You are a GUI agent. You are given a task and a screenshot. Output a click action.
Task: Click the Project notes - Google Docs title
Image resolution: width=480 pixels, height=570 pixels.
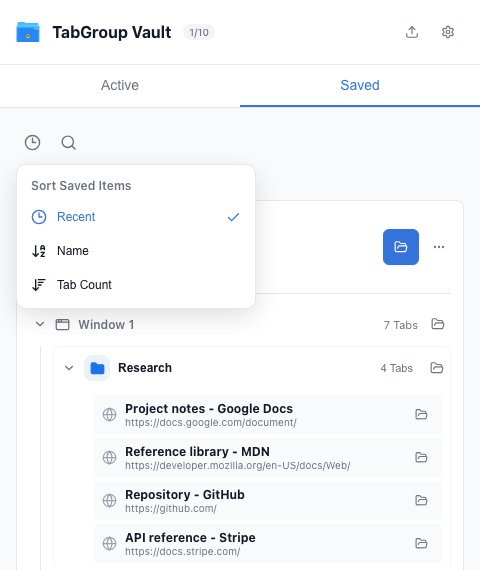(209, 409)
